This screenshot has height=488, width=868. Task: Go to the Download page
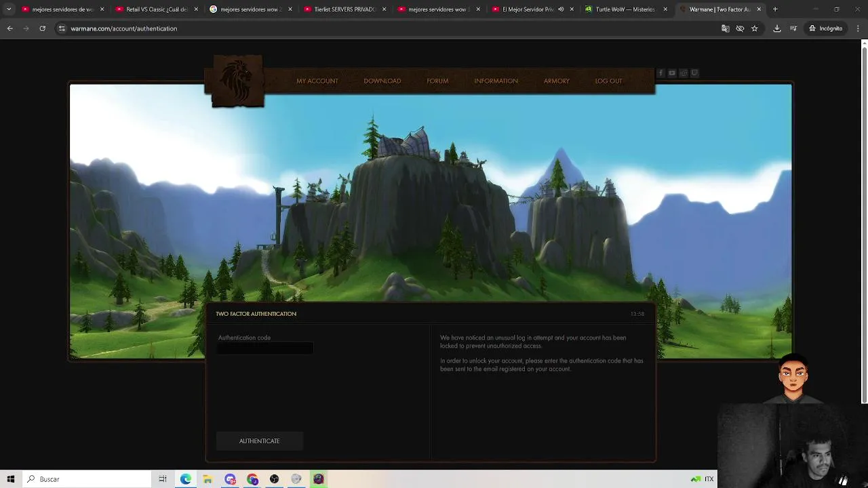pyautogui.click(x=382, y=81)
